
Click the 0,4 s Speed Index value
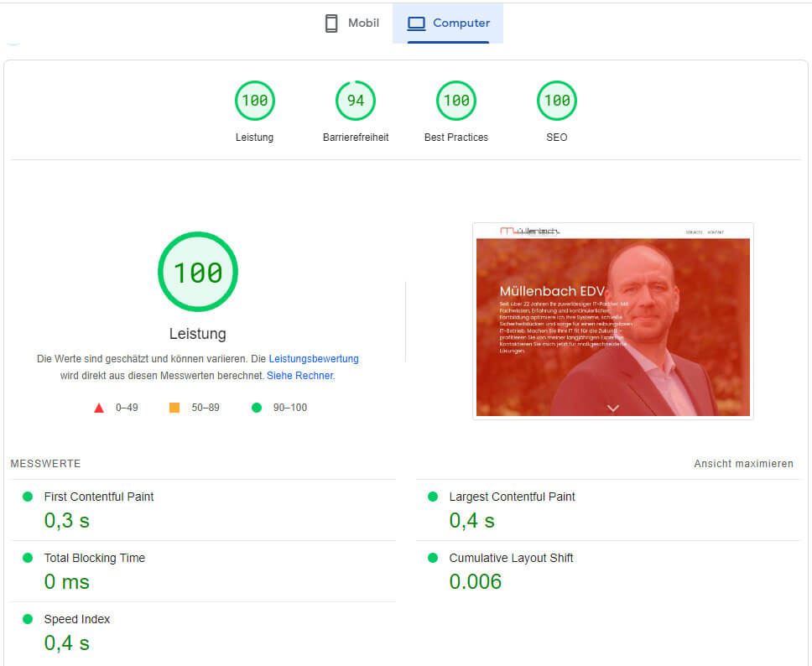tap(67, 643)
